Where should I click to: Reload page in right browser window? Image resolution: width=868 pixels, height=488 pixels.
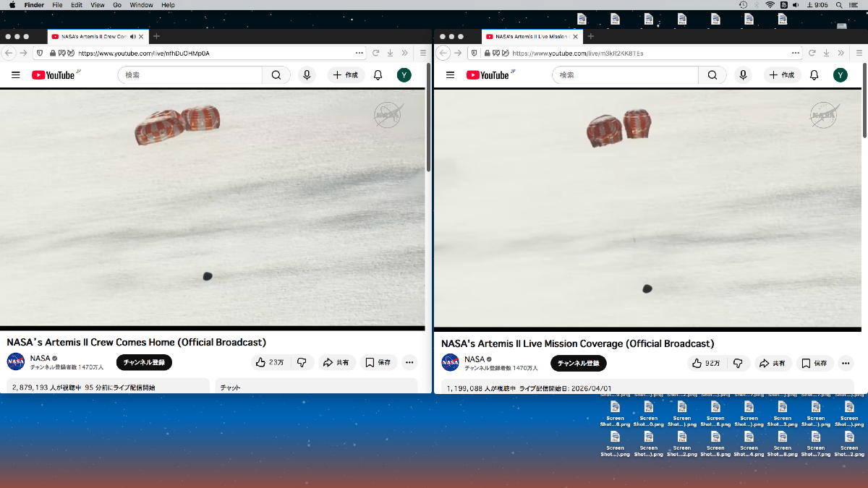point(811,53)
